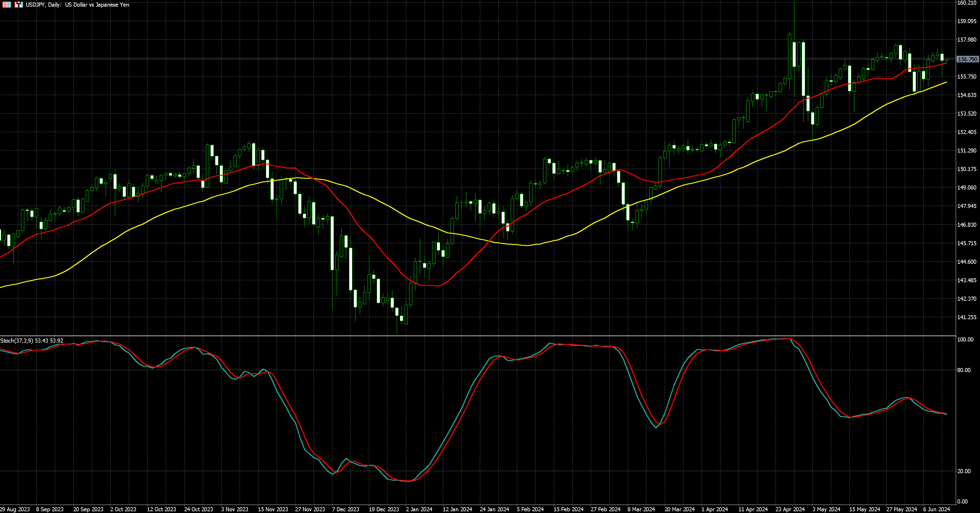Click the 20.00 stochastic level label
Viewport: 980px width, 513px height.
964,471
